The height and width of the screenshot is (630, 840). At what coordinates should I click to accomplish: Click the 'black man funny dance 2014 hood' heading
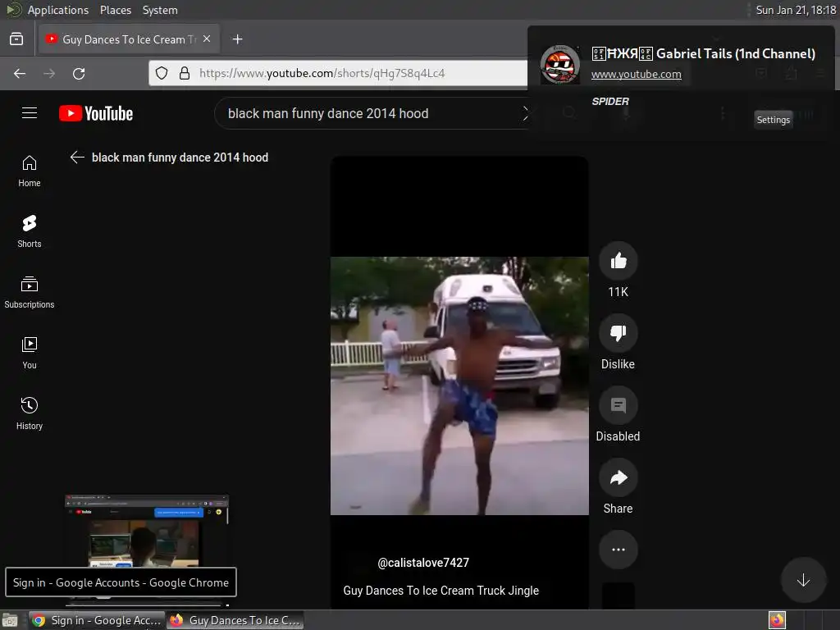[x=180, y=157]
